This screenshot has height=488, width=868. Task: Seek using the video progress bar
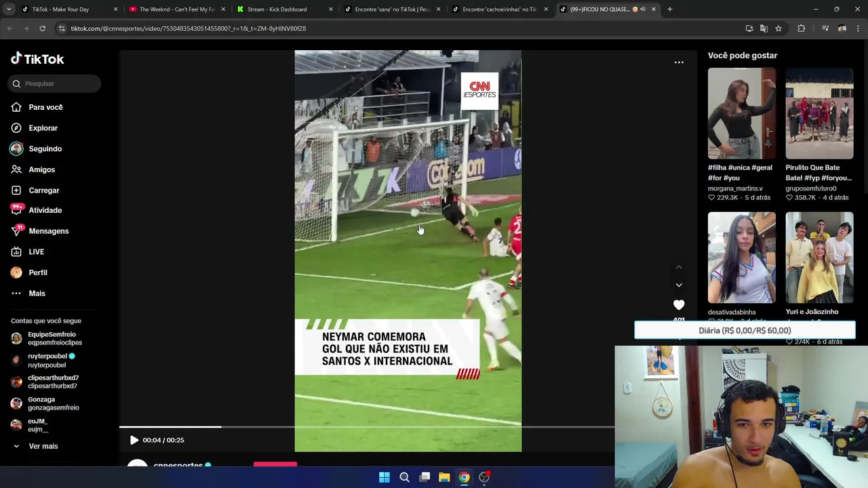[x=366, y=427]
